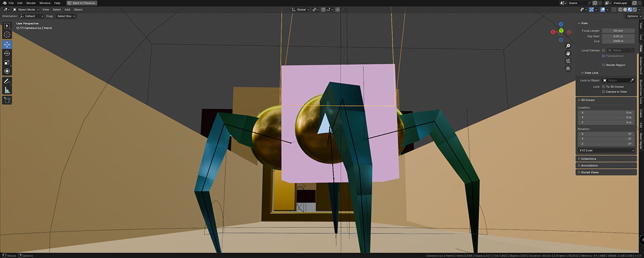Viewport: 644px width, 258px height.
Task: Click the Clip Start 0.01 m field
Action: click(619, 36)
